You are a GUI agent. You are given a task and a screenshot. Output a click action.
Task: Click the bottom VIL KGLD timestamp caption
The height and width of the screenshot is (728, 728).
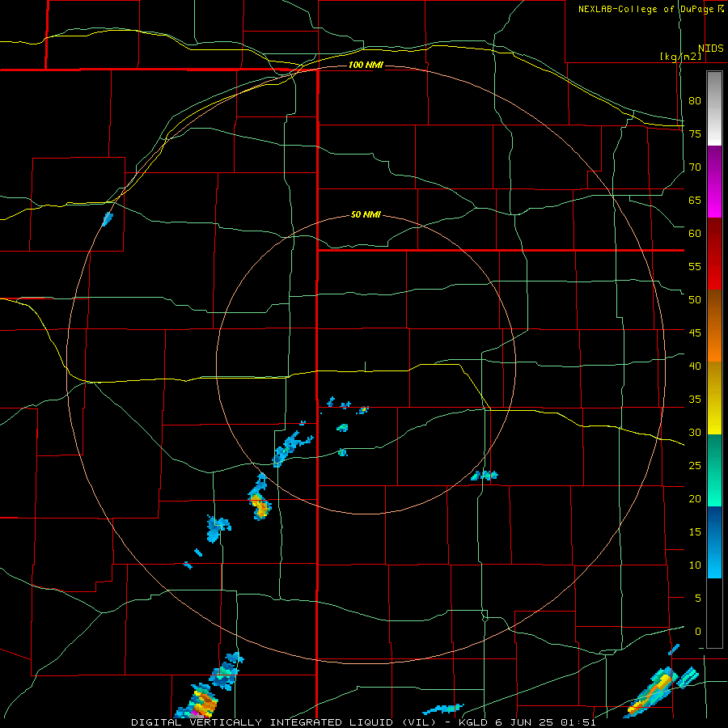[x=363, y=722]
